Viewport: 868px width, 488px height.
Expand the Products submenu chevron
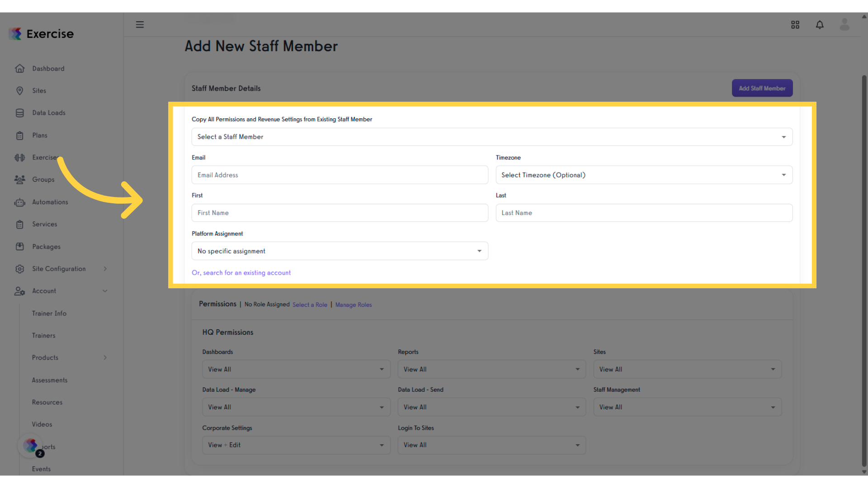[x=105, y=358]
